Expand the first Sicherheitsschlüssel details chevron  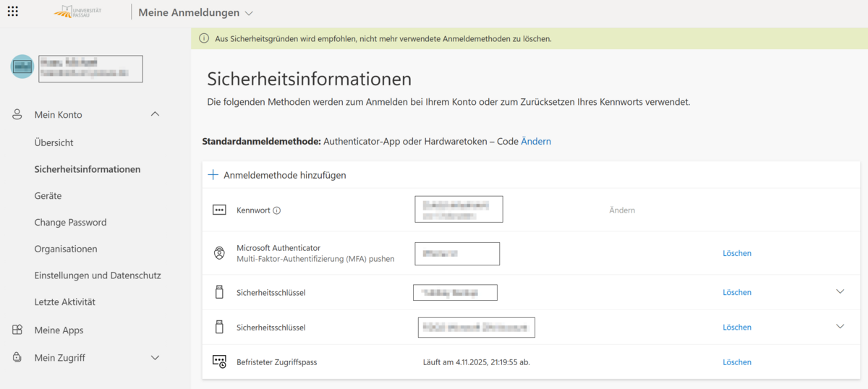click(x=840, y=292)
